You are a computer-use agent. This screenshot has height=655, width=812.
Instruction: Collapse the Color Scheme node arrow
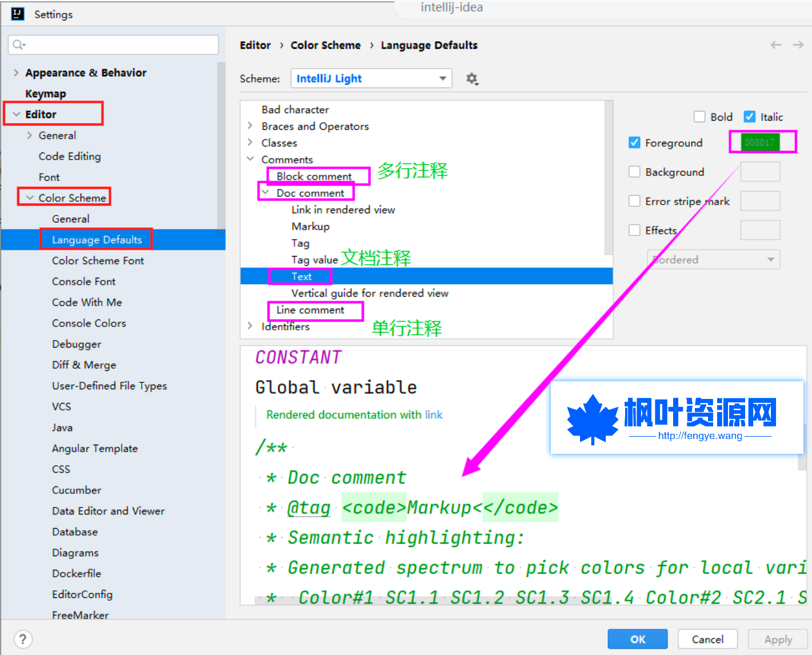click(30, 198)
